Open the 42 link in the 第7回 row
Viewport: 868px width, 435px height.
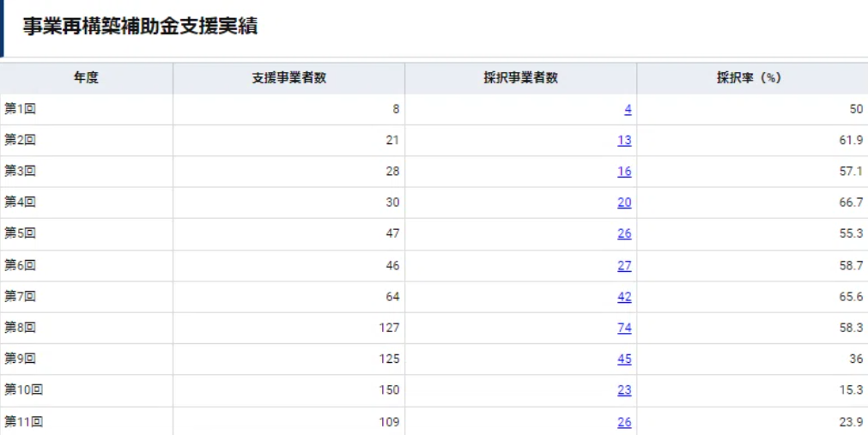(624, 297)
